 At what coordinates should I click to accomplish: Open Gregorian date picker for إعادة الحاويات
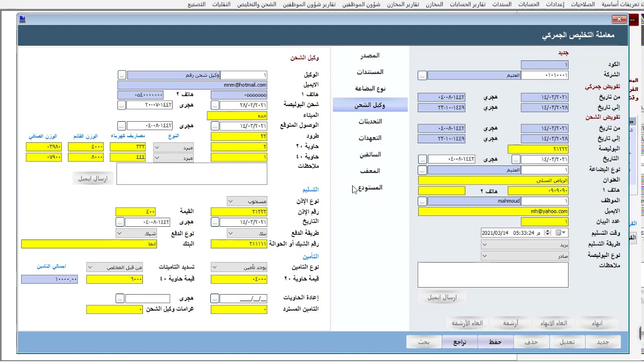pyautogui.click(x=215, y=299)
